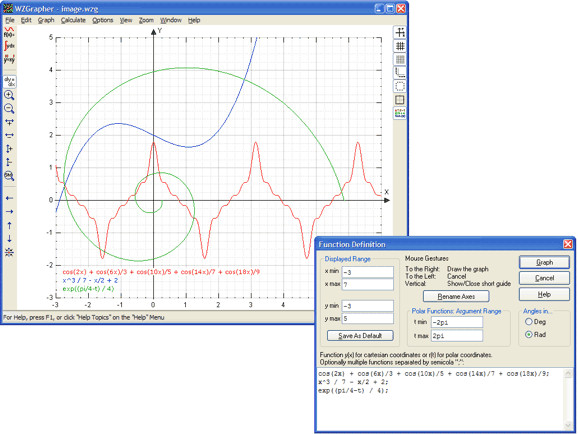578x434 pixels.
Task: Click the f(x) function definition icon
Action: point(9,32)
